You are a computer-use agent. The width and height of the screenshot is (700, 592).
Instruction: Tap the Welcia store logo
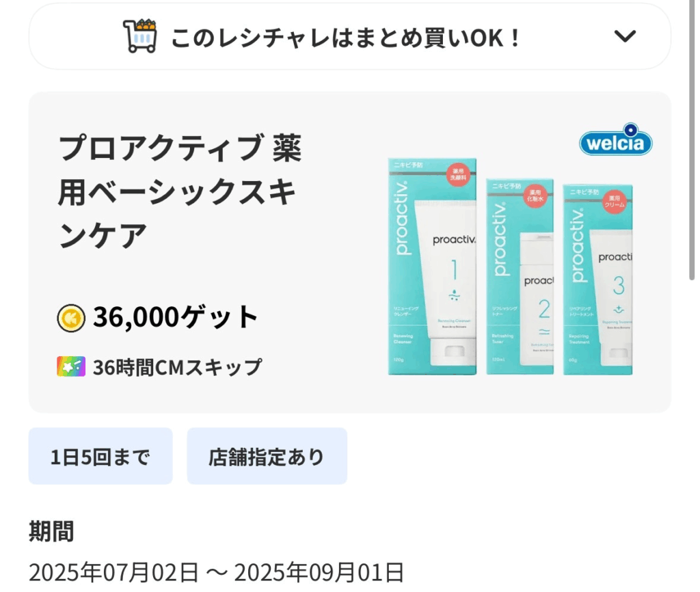616,139
